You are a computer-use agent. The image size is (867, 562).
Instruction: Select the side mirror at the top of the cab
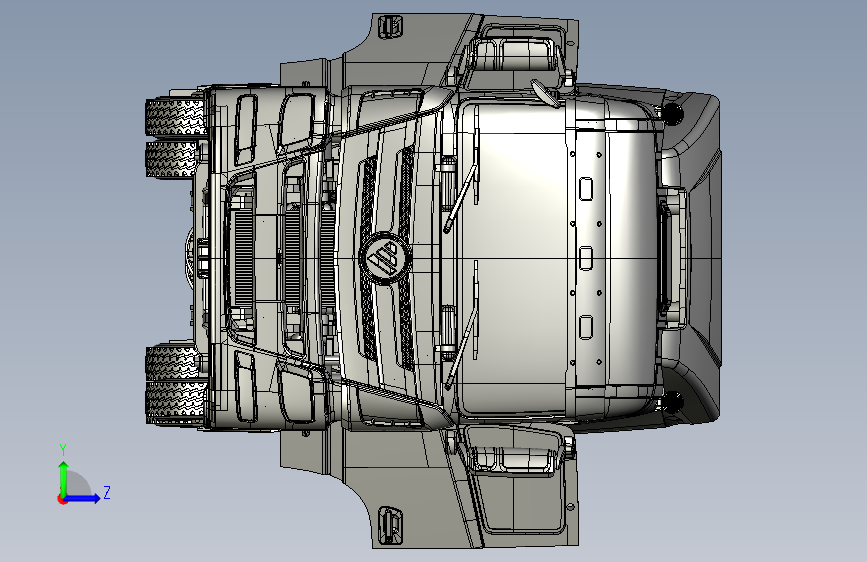coord(514,55)
